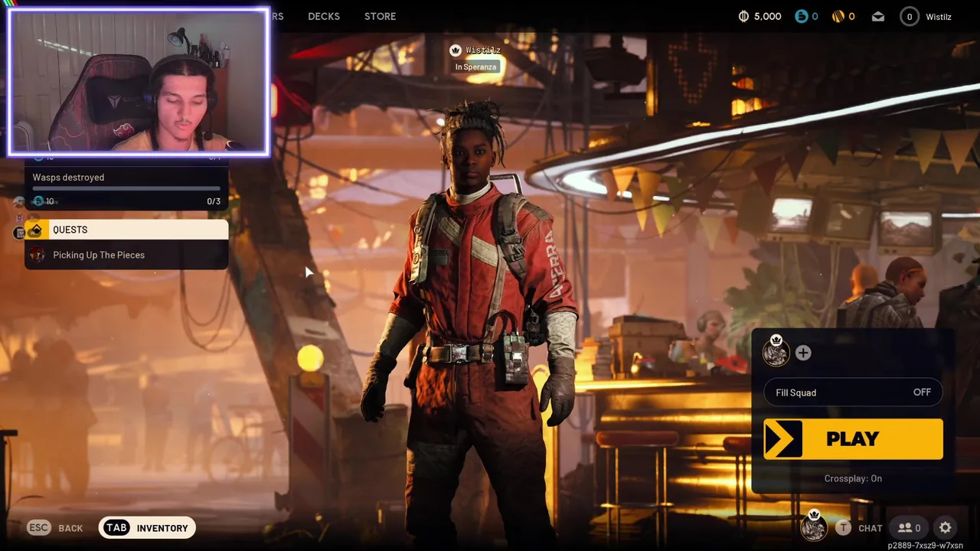Viewport: 980px width, 551px height.
Task: Click the In Speranza status label
Action: click(476, 67)
